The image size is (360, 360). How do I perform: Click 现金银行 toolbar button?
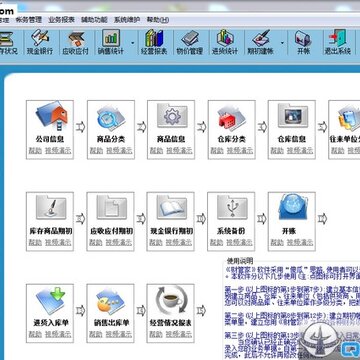(40, 43)
